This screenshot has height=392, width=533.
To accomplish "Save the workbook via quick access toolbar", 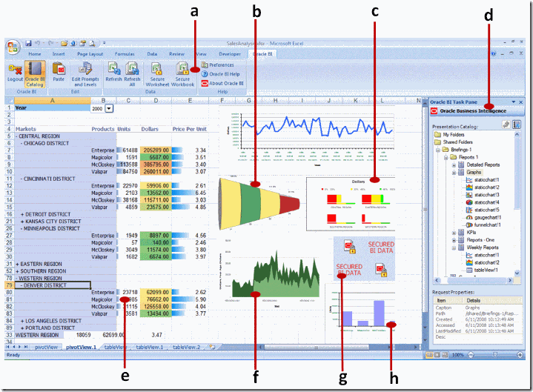I will pyautogui.click(x=28, y=43).
